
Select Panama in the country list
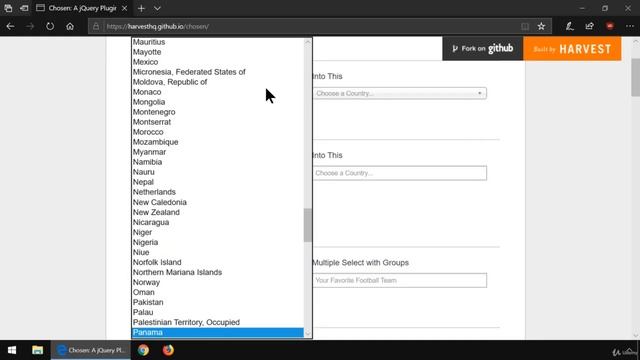tap(218, 332)
